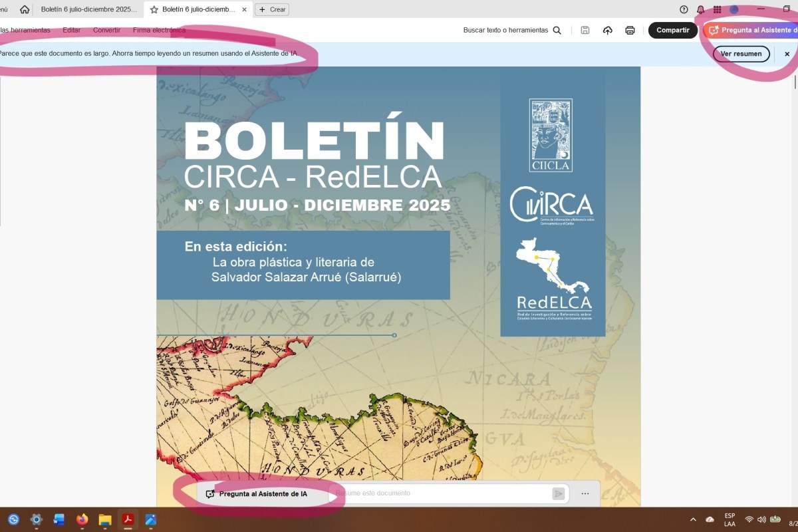Show hidden system tray icons chevron
This screenshot has width=798, height=532.
click(693, 519)
